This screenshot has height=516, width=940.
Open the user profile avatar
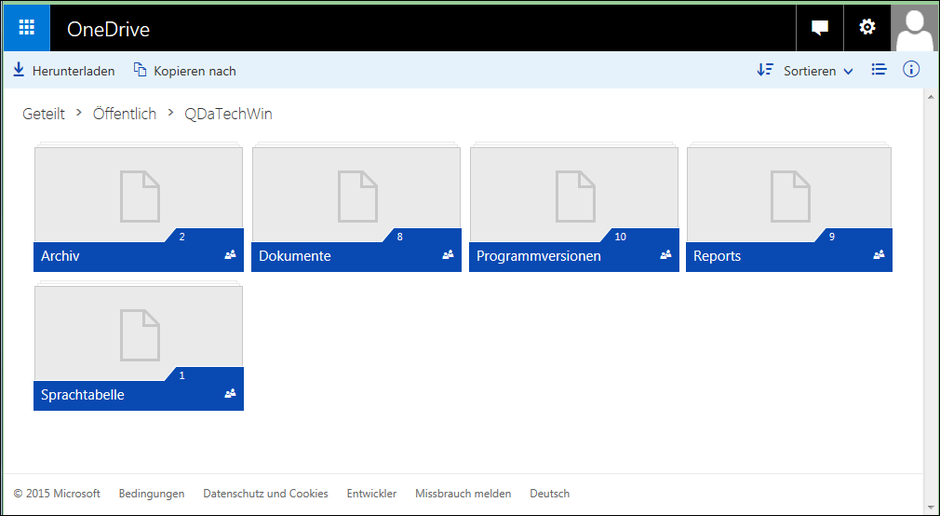tap(915, 28)
